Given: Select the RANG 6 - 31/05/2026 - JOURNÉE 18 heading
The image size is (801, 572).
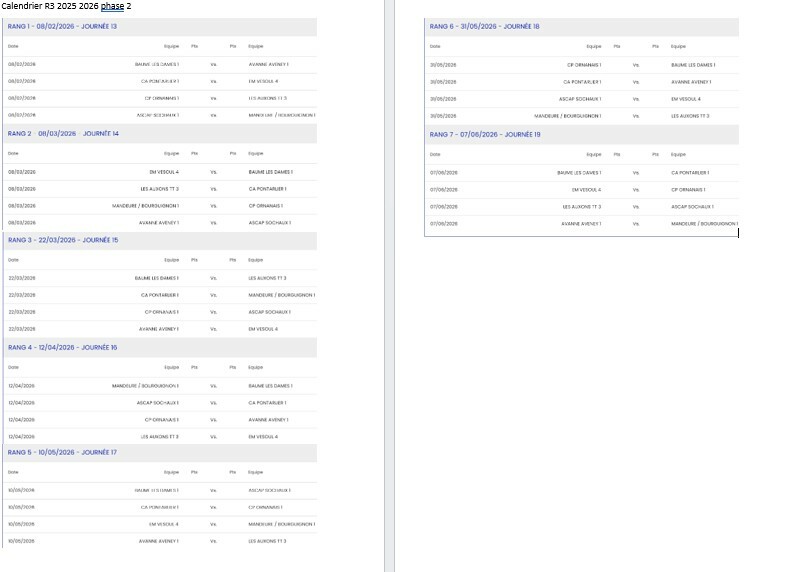Looking at the screenshot, I should 484,26.
